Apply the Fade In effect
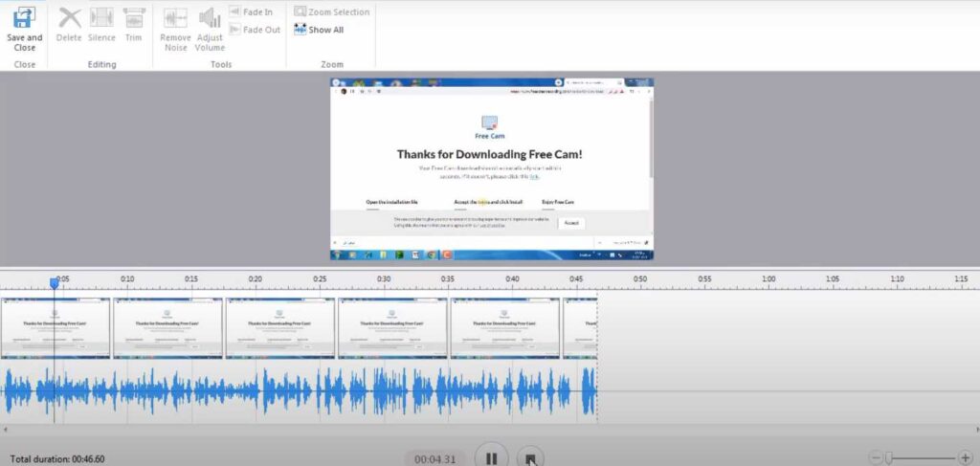 [x=251, y=11]
